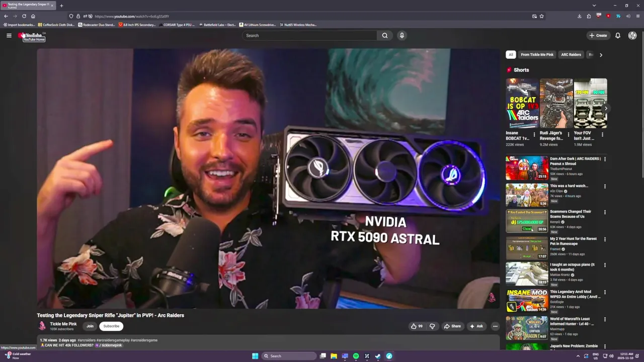Open Nut65 Wireless Mecha bookmark
This screenshot has width=644, height=362.
click(298, 25)
